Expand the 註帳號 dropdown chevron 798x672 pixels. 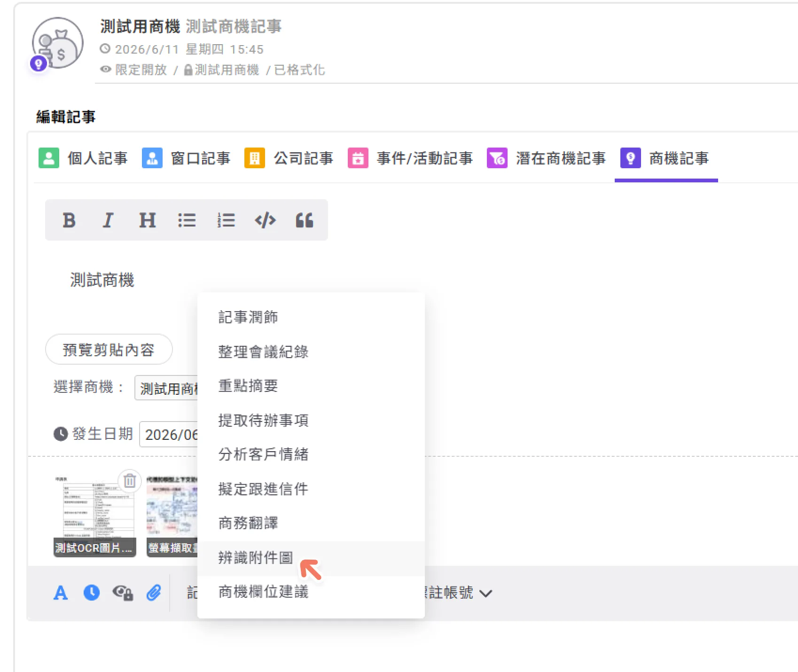[485, 594]
